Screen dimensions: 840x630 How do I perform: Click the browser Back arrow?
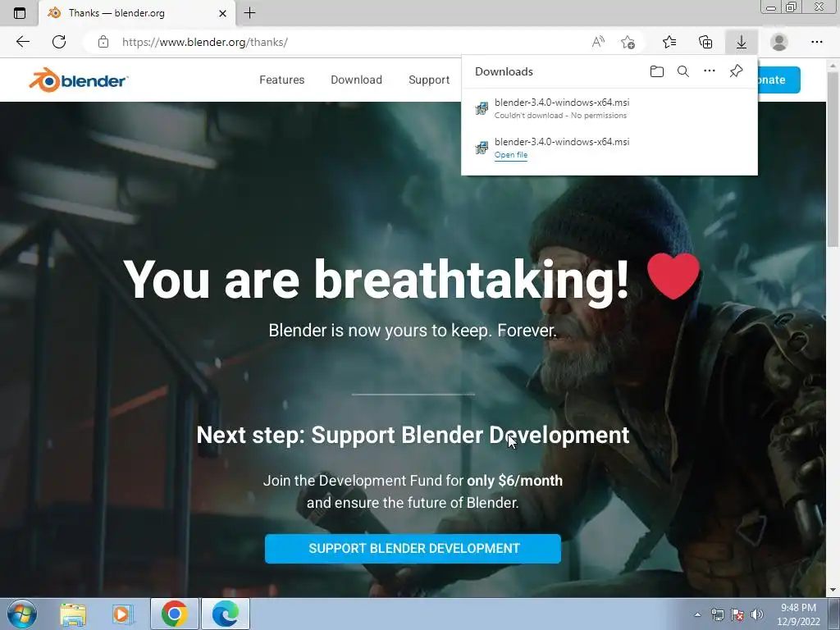[22, 42]
